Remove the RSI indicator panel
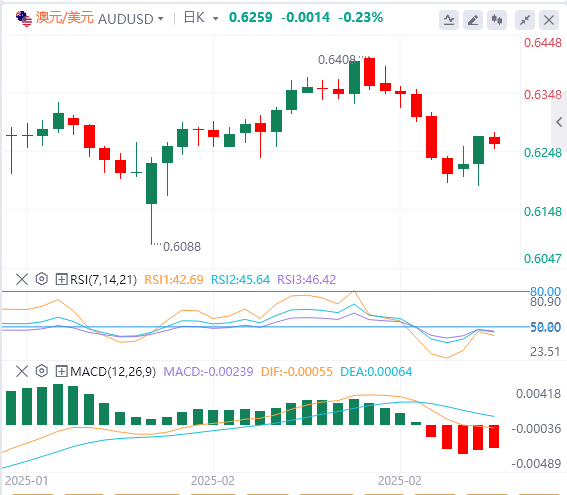This screenshot has width=567, height=495. pyautogui.click(x=22, y=279)
